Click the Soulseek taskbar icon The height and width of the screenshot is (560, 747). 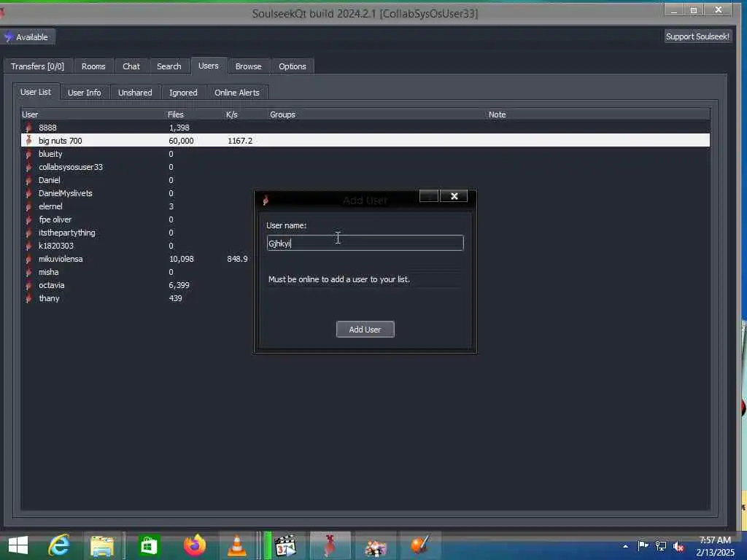330,545
